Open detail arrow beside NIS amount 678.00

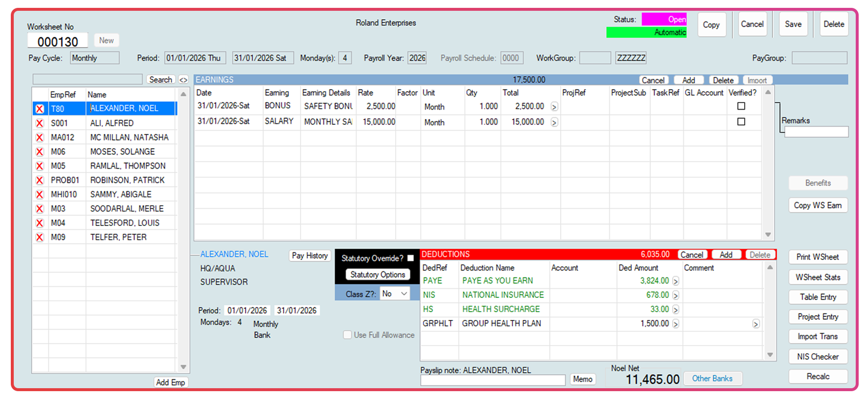point(676,295)
